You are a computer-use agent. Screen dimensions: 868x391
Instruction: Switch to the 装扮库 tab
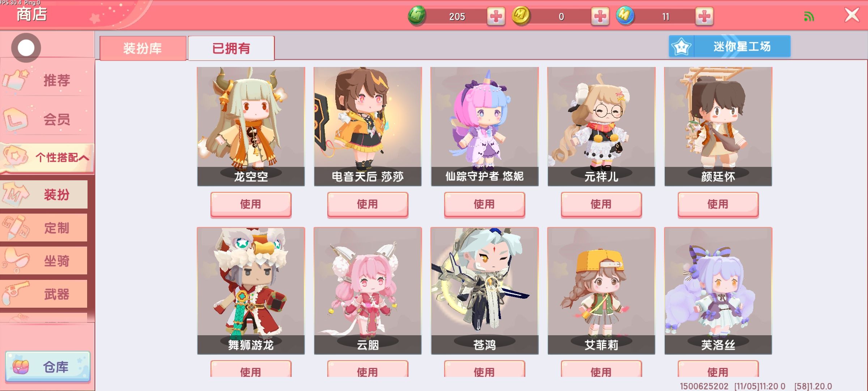[x=143, y=48]
